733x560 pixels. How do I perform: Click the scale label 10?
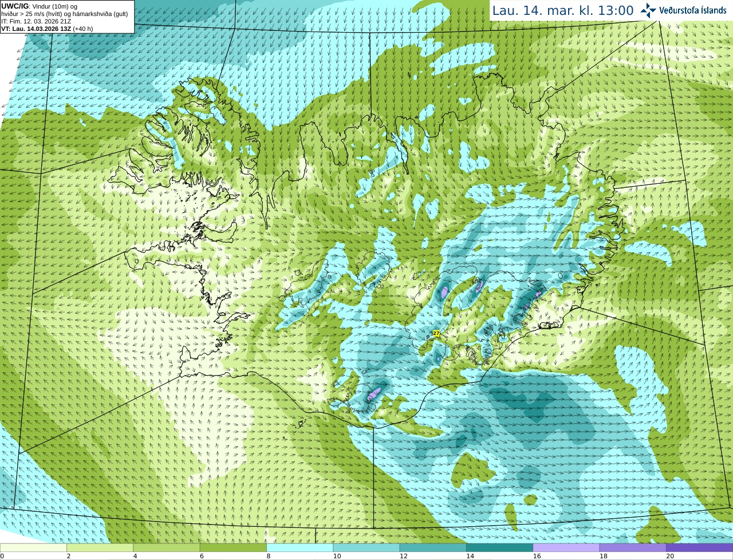[x=337, y=556]
